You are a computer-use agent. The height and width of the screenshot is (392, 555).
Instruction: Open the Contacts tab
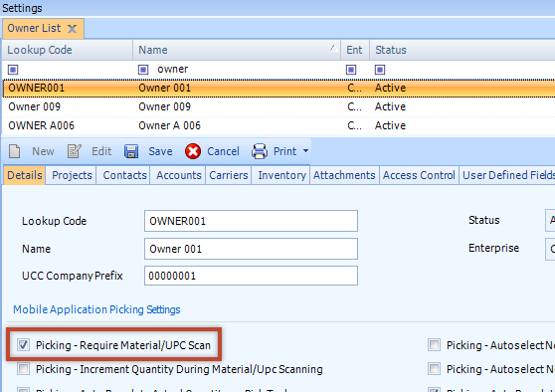tap(124, 175)
